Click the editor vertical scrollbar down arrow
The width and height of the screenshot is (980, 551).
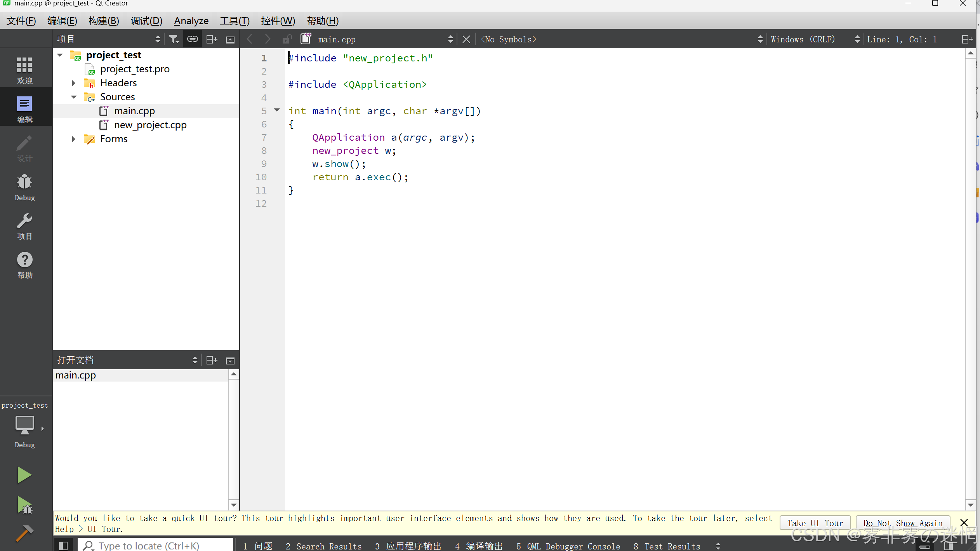point(970,505)
